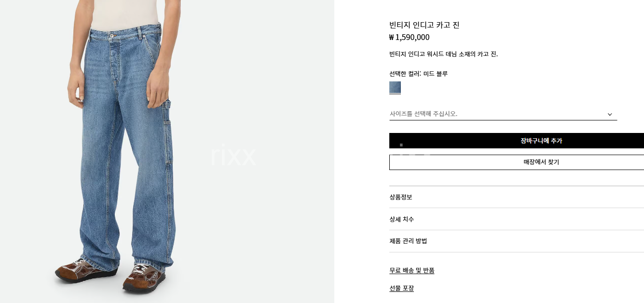Click the model's left brown sneaker
The height and width of the screenshot is (303, 644).
(x=144, y=278)
